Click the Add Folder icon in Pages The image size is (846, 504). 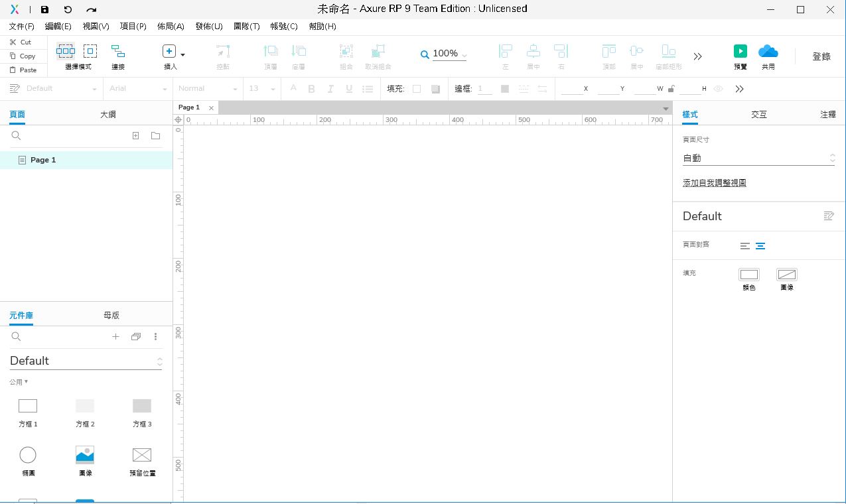coord(155,135)
